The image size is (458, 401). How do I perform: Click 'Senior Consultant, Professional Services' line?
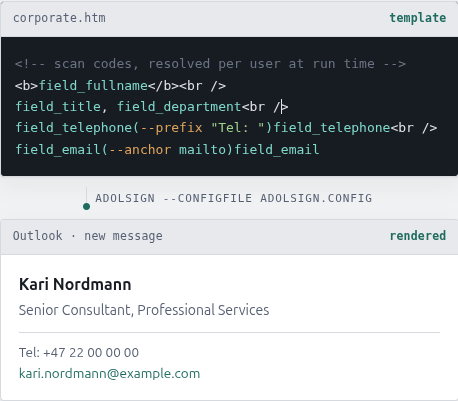pos(144,310)
